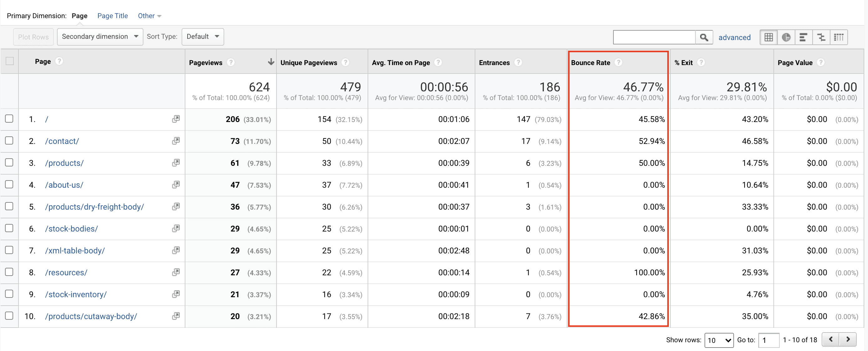Image resolution: width=868 pixels, height=351 pixels.
Task: Click the Pageviews sort arrow
Action: [x=271, y=62]
